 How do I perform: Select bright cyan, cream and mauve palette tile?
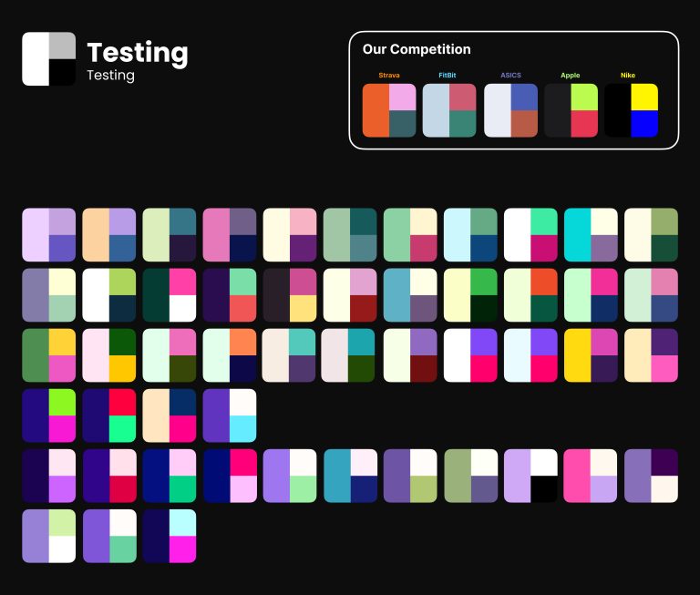pos(591,235)
